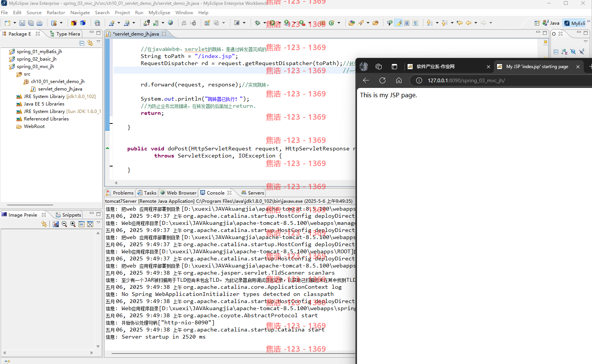Toggle Block Selection Mode button
The height and width of the screenshot is (364, 592).
pos(407,23)
